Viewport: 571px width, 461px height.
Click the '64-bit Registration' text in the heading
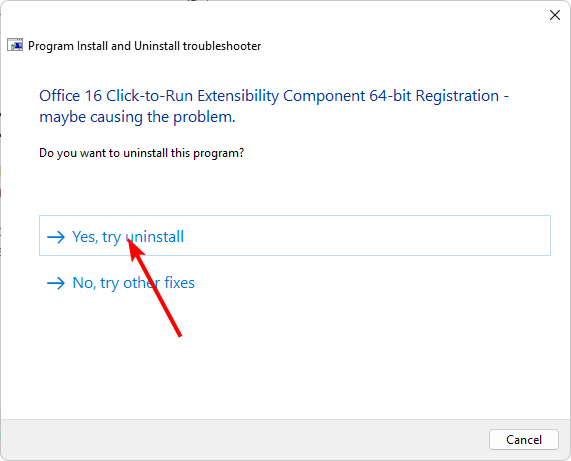[x=434, y=96]
